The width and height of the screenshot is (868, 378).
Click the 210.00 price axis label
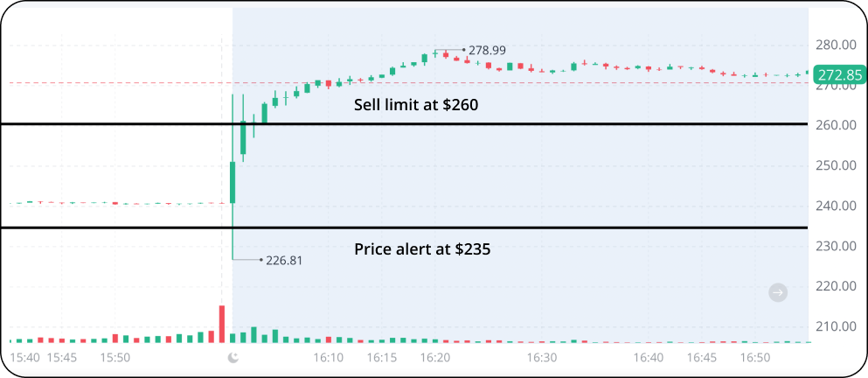835,326
